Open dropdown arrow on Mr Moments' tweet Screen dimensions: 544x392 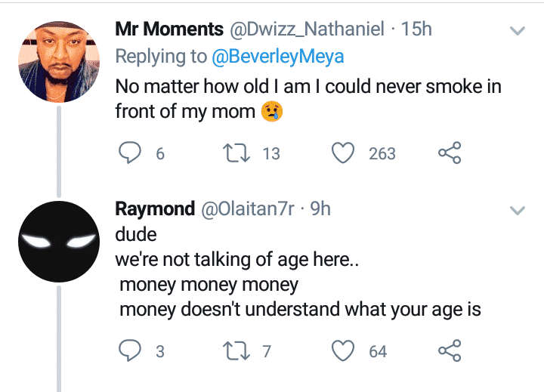coord(518,31)
